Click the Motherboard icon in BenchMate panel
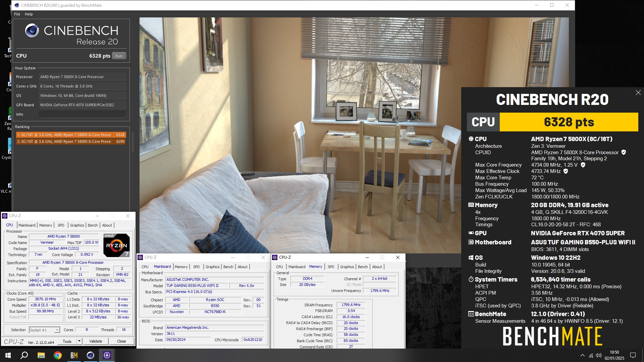644x362 pixels. pyautogui.click(x=471, y=242)
